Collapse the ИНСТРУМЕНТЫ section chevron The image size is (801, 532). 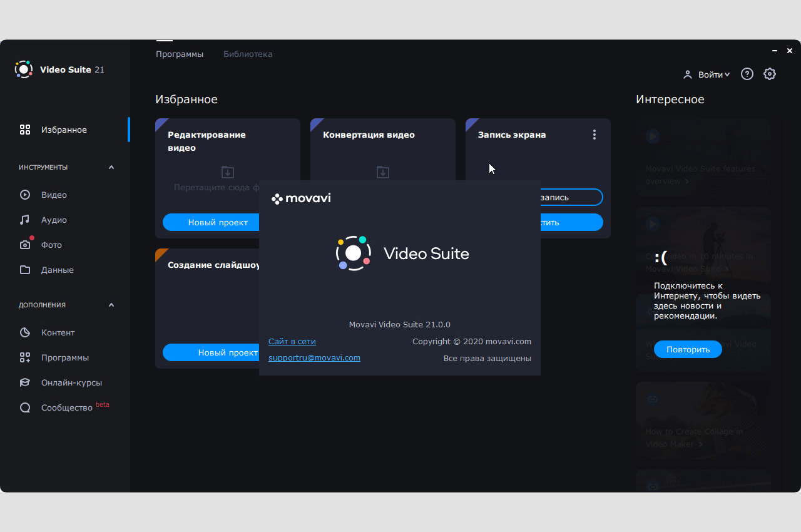(x=111, y=167)
